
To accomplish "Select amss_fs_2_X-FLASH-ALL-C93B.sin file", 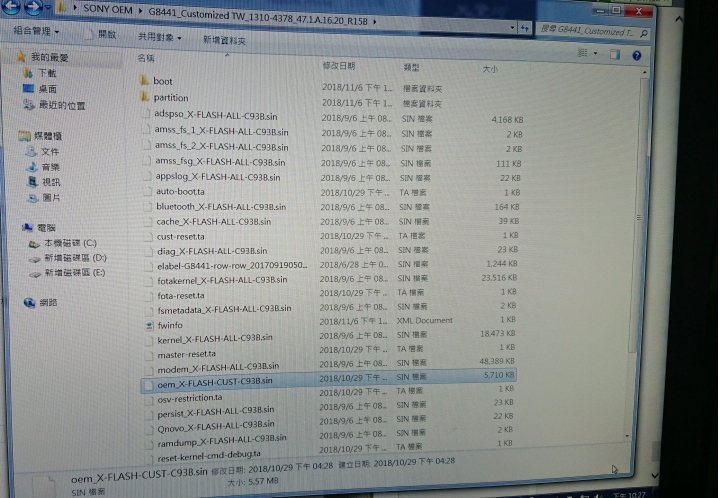I will click(222, 146).
